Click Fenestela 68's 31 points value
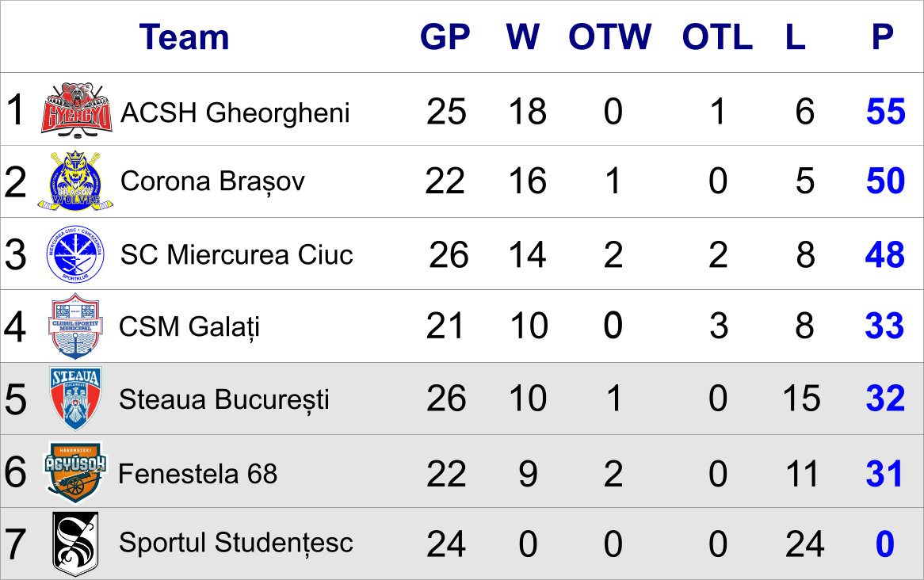Screen dimensions: 924x580 (x=884, y=474)
